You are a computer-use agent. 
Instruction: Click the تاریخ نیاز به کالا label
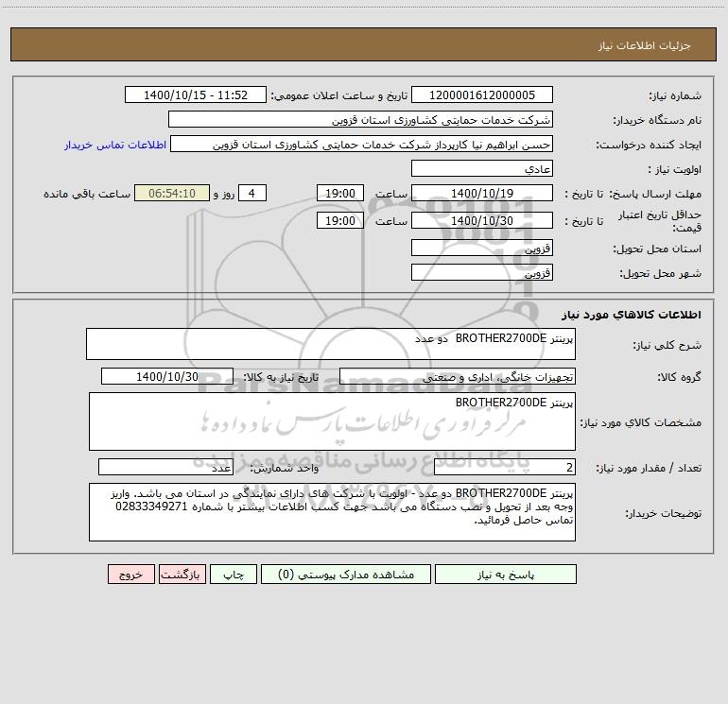[281, 377]
